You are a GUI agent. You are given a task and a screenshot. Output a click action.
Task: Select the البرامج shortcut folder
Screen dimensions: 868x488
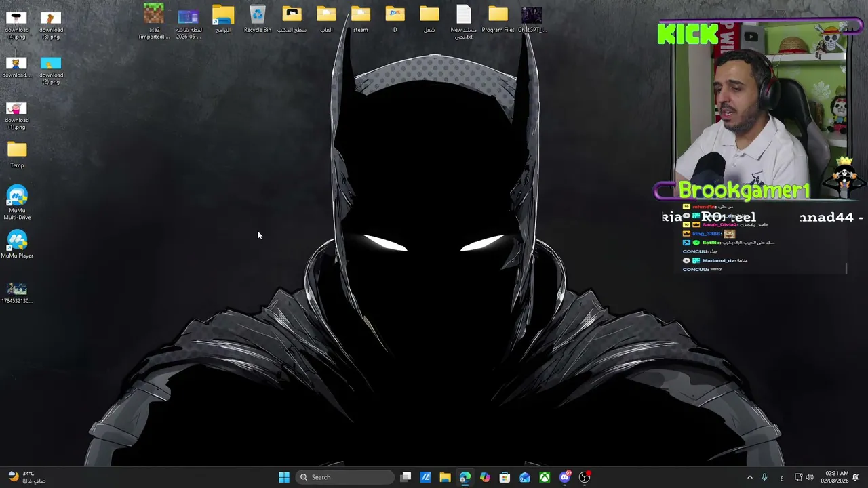click(223, 19)
